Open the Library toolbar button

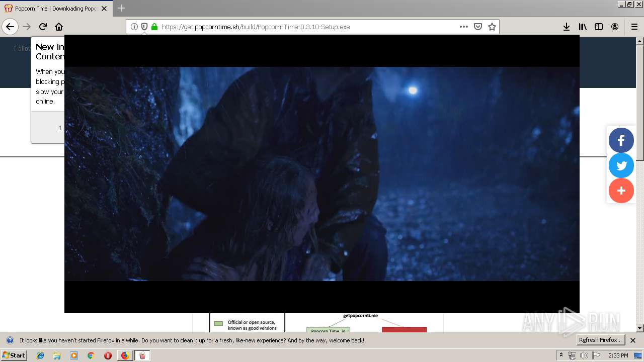click(583, 27)
